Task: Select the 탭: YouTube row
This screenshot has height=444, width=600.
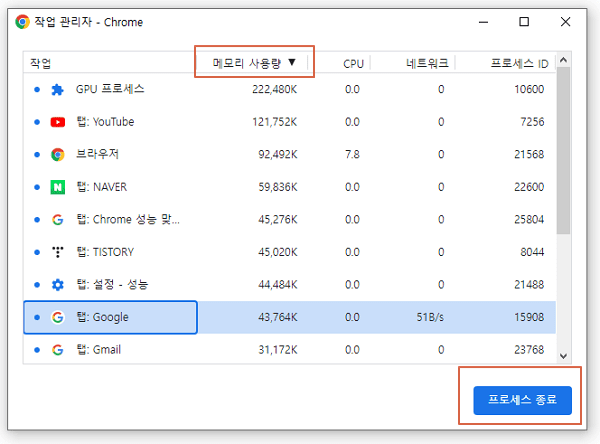Action: [x=290, y=122]
